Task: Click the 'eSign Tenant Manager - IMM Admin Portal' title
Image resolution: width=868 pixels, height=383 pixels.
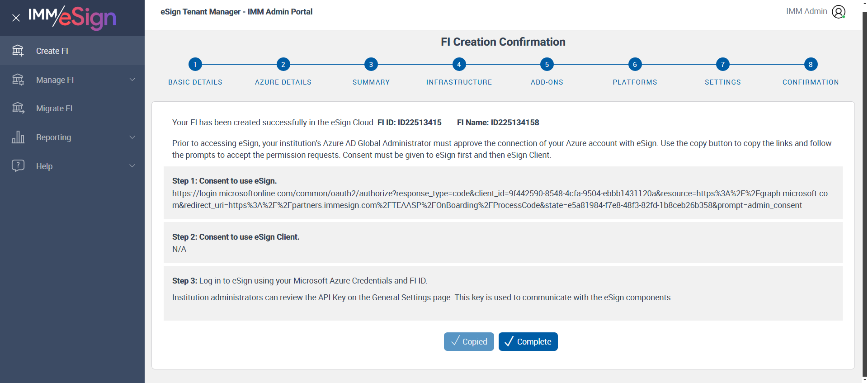Action: pos(236,12)
